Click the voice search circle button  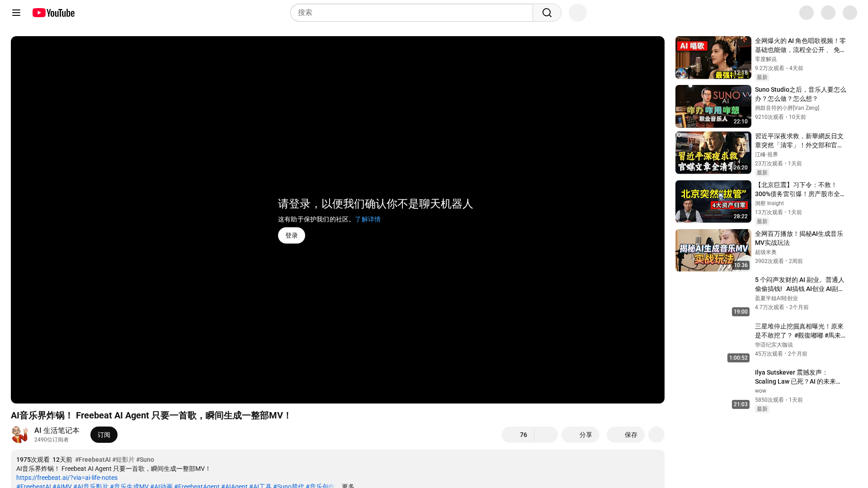577,13
